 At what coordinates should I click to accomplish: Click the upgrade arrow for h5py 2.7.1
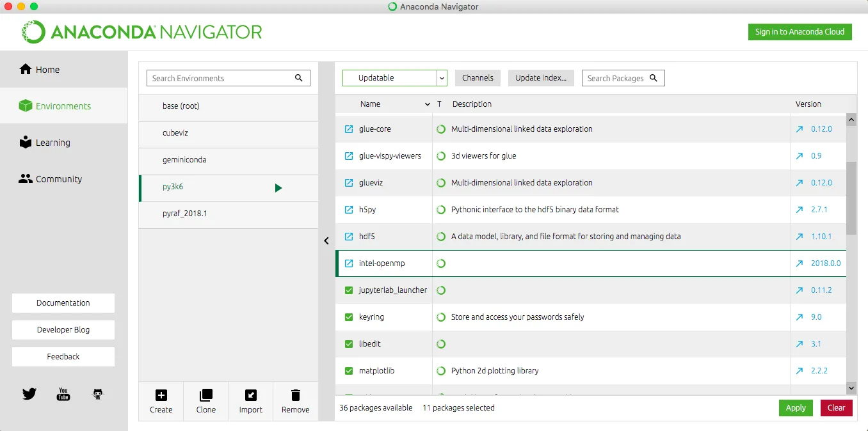(x=800, y=210)
